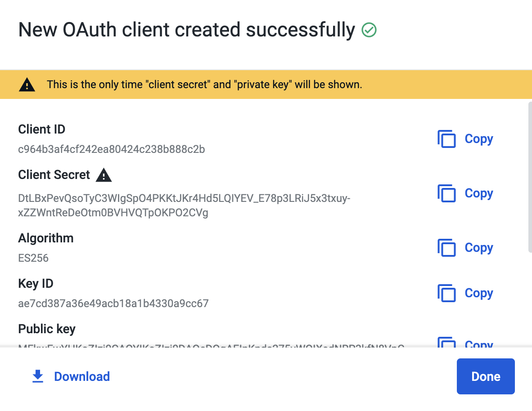Screen dimensions: 532x411
Task: Click the warning triangle beside Client Secret
Action: click(104, 175)
